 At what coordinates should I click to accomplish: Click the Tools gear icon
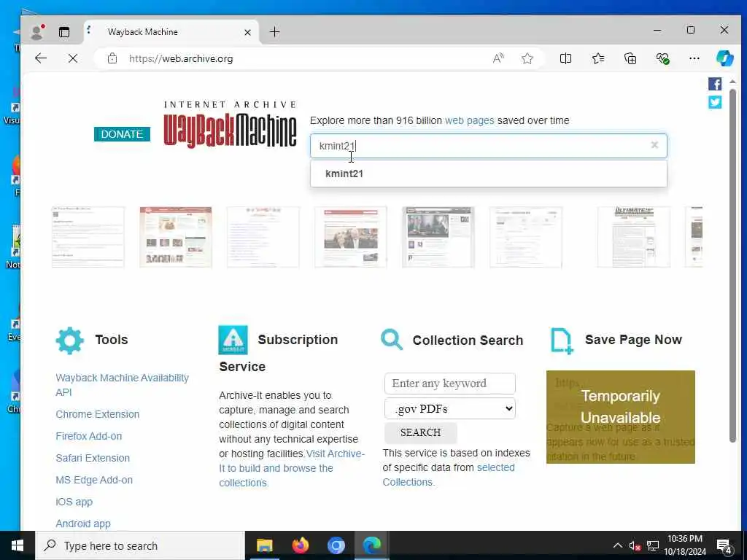click(69, 341)
